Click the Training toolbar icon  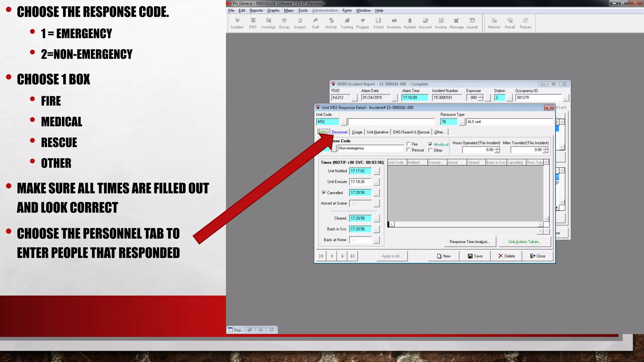(x=347, y=23)
